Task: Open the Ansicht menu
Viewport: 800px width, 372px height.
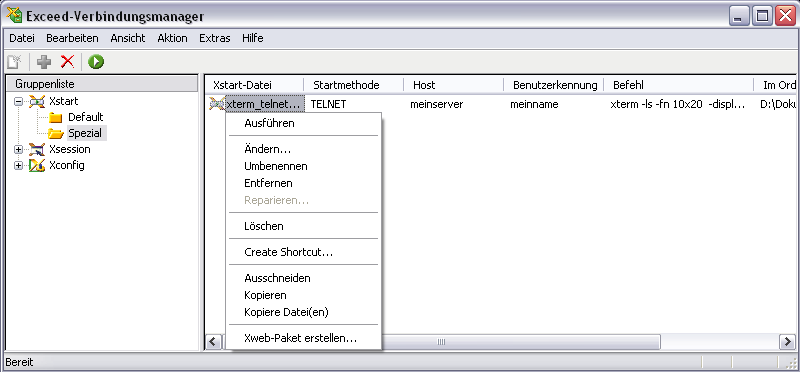Action: pos(128,38)
